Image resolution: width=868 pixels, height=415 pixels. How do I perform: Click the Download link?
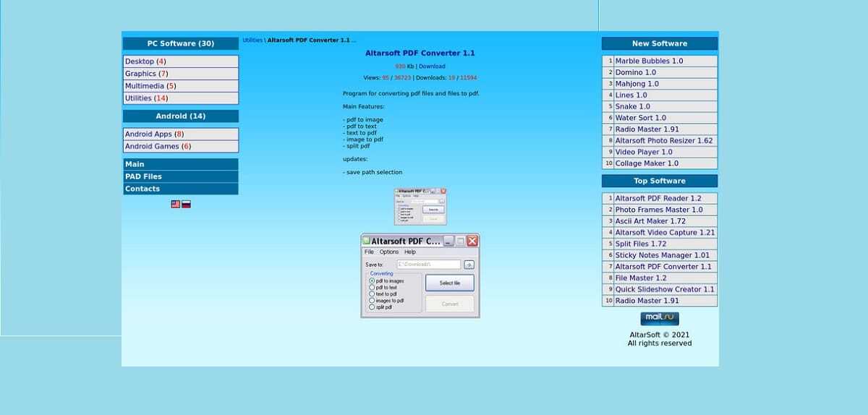(x=432, y=67)
